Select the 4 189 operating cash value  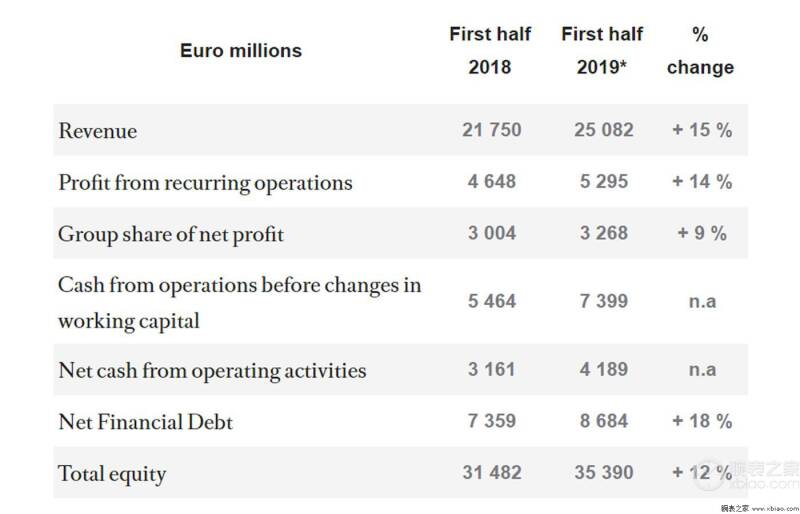coord(604,369)
